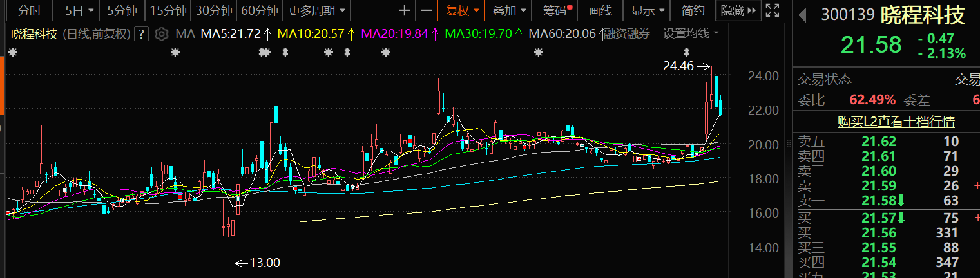
Task: Toggle 融资融券 margin trading overlay
Action: point(627,34)
